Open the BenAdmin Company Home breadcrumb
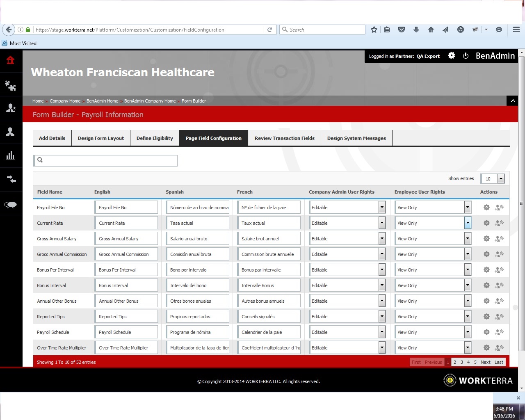Viewport: 525px width, 420px height. tap(150, 101)
